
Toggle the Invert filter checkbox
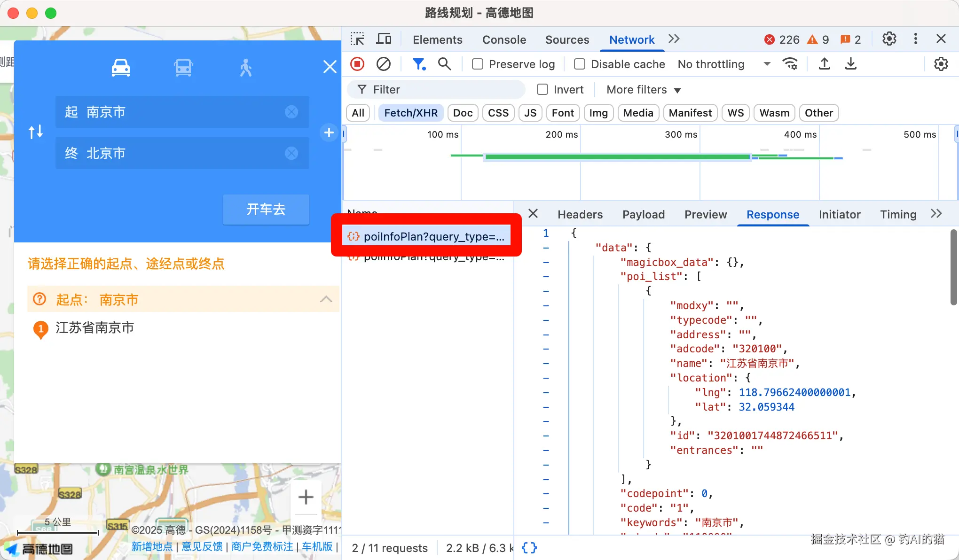point(542,89)
